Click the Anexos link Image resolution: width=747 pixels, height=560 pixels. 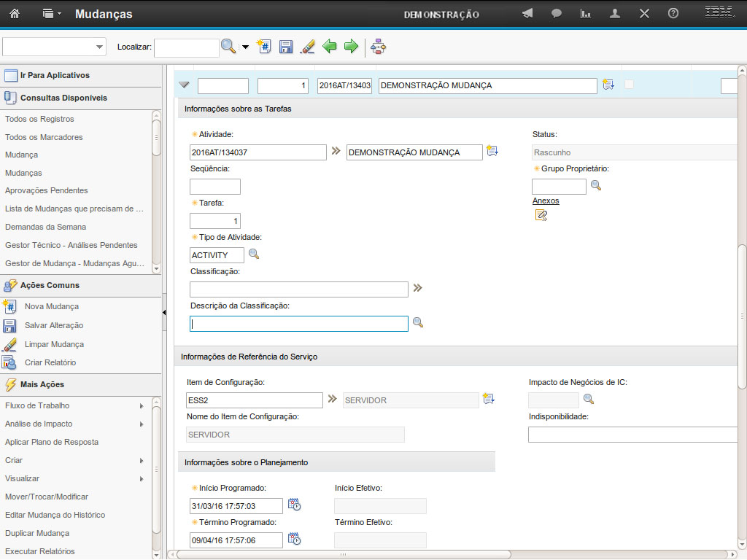point(546,201)
